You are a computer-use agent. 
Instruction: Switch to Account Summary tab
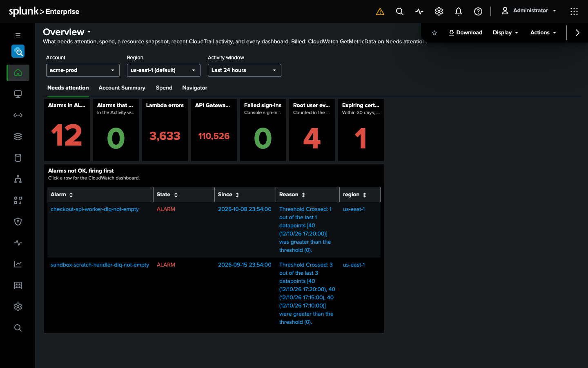pyautogui.click(x=122, y=88)
